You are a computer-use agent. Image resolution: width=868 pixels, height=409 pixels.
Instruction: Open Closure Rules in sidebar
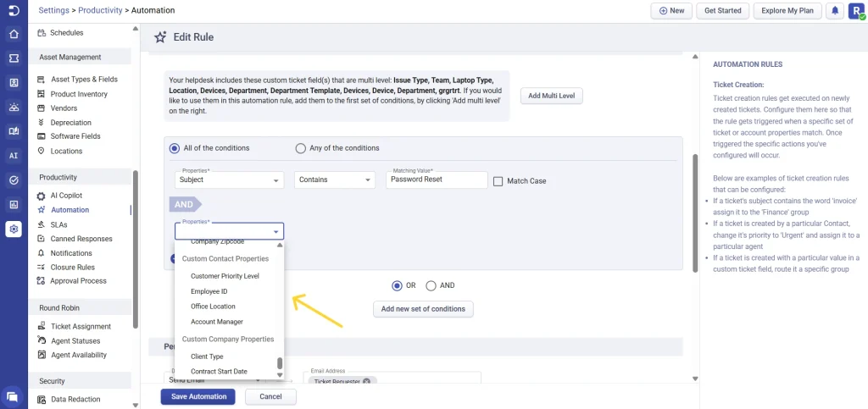[73, 268]
